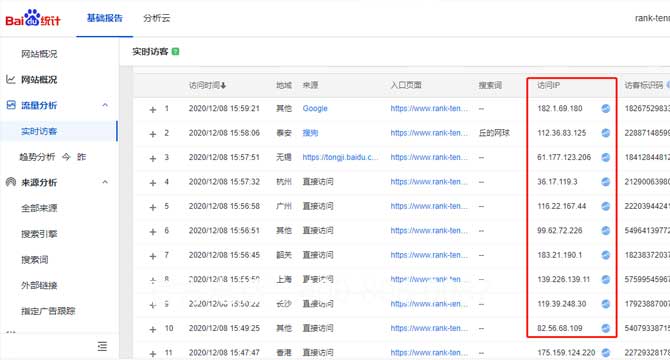Click the 泰安 region cell in row 2
The image size is (670, 360).
(284, 133)
